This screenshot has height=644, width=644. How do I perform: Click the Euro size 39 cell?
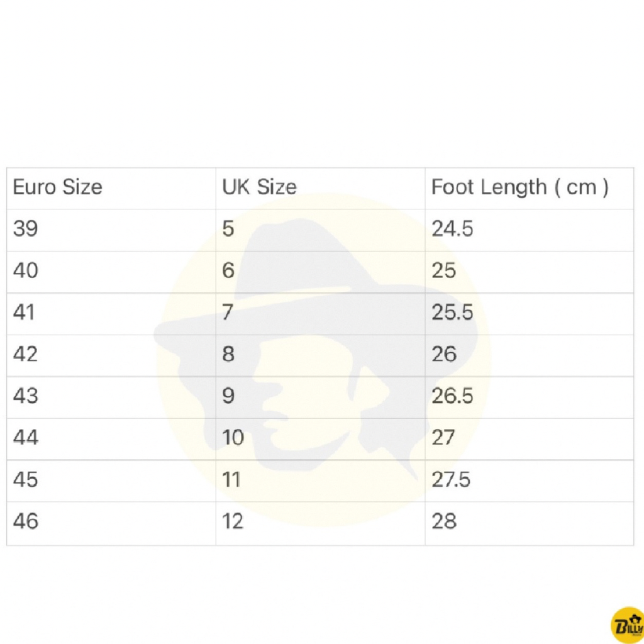click(26, 229)
